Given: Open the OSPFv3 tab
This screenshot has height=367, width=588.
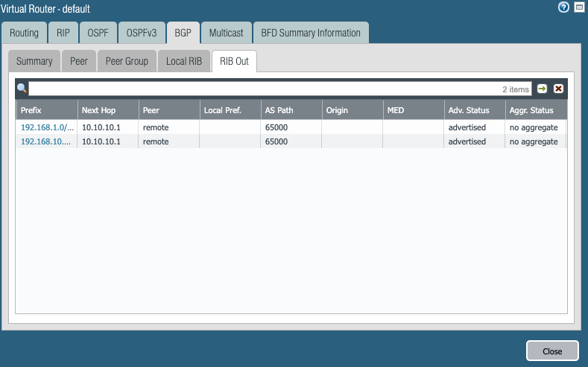Looking at the screenshot, I should tap(142, 33).
